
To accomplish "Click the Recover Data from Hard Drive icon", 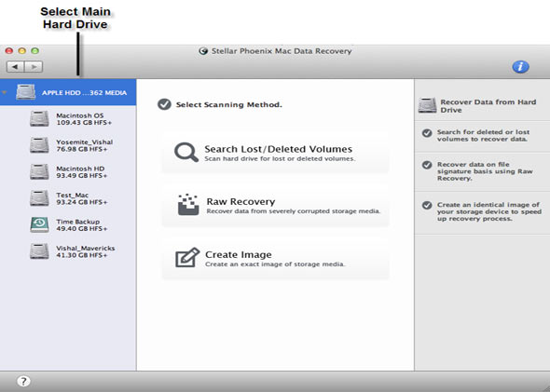I will [x=427, y=105].
